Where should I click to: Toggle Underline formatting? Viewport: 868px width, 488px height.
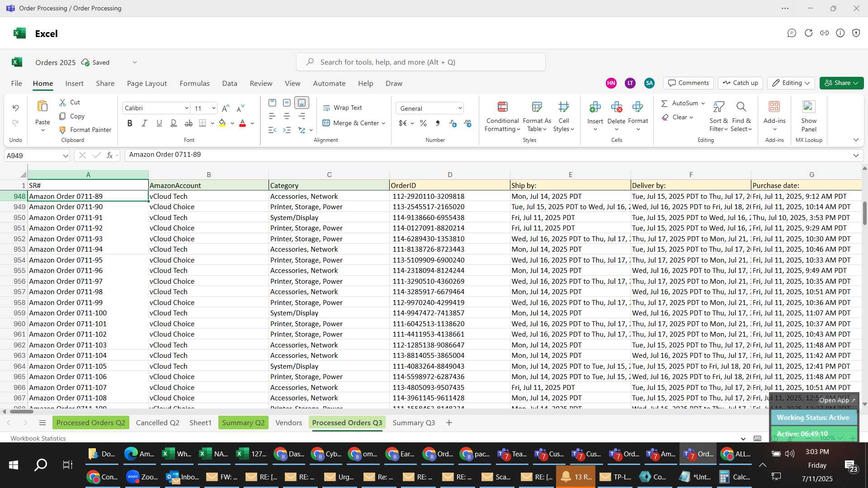pyautogui.click(x=159, y=123)
